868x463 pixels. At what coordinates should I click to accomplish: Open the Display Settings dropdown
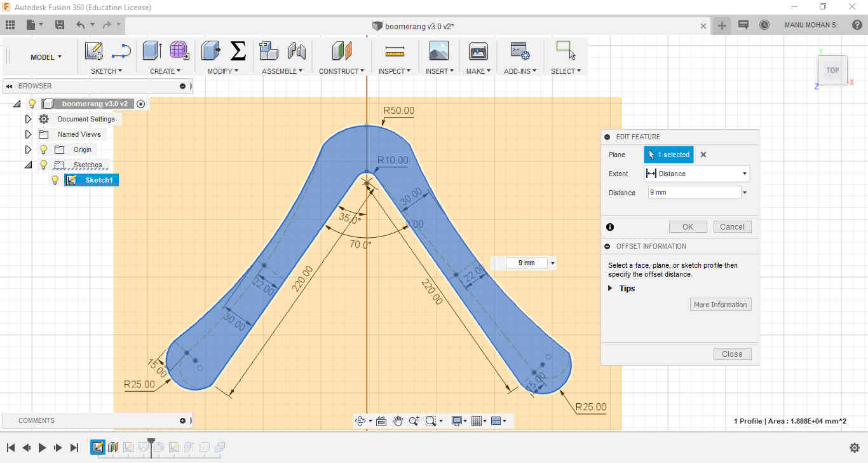click(459, 421)
